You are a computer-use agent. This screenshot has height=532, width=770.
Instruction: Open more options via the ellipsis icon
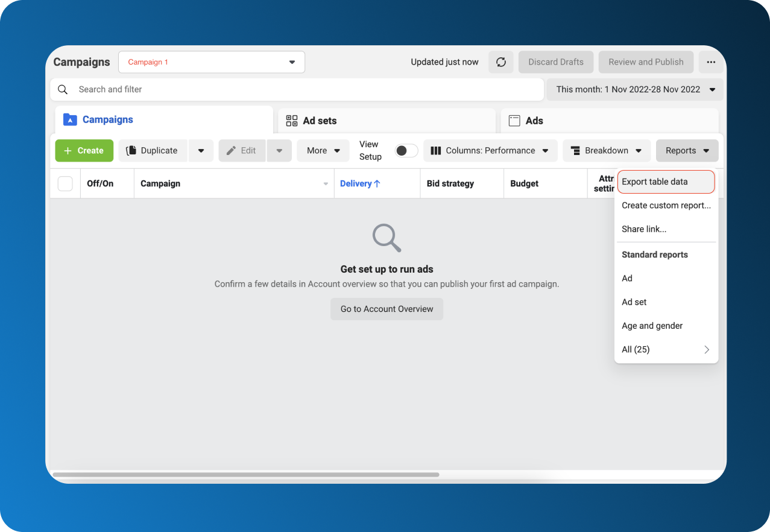tap(711, 62)
